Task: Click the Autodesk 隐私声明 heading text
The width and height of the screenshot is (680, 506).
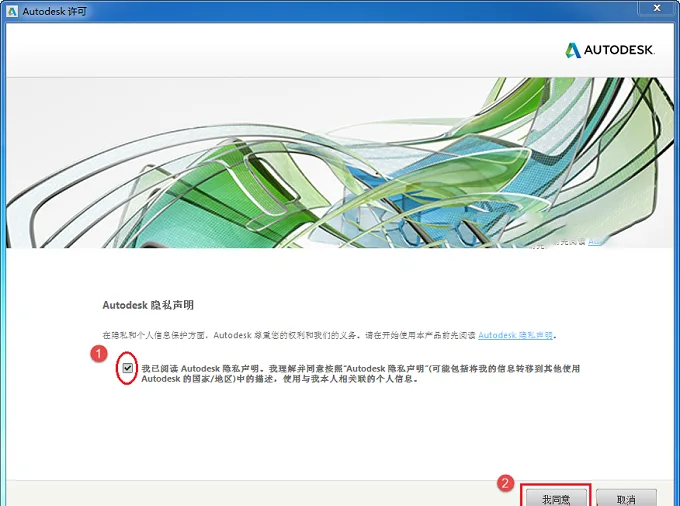Action: coord(148,305)
